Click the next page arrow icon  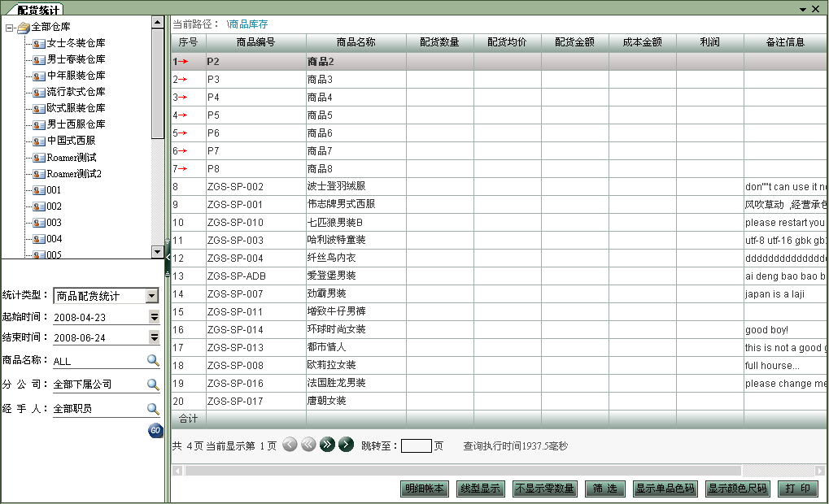(346, 444)
